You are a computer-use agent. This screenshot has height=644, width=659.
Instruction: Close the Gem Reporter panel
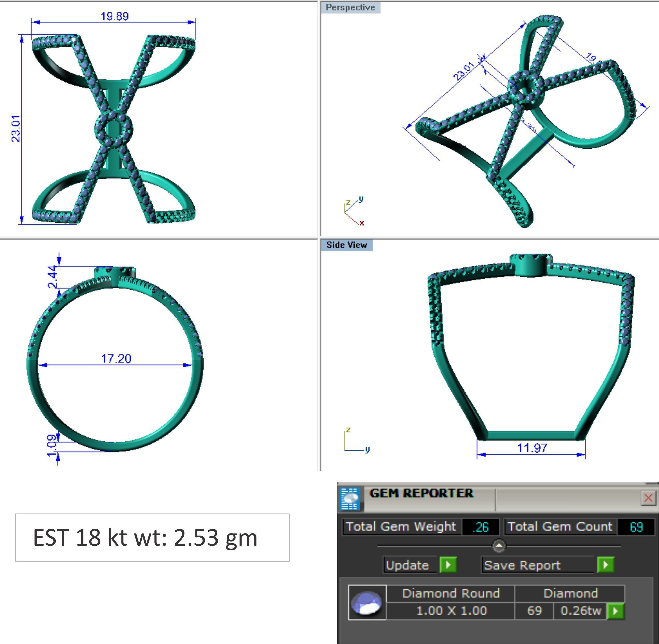[648, 498]
